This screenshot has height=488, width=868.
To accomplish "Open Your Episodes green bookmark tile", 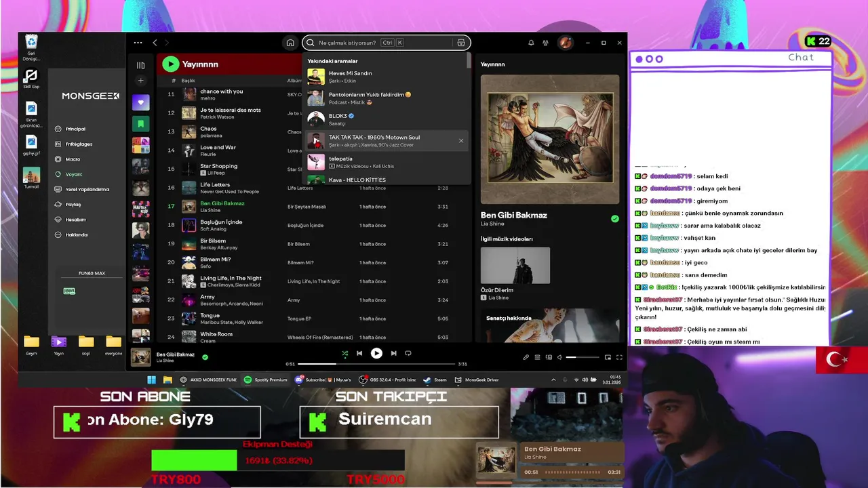I will (x=140, y=124).
